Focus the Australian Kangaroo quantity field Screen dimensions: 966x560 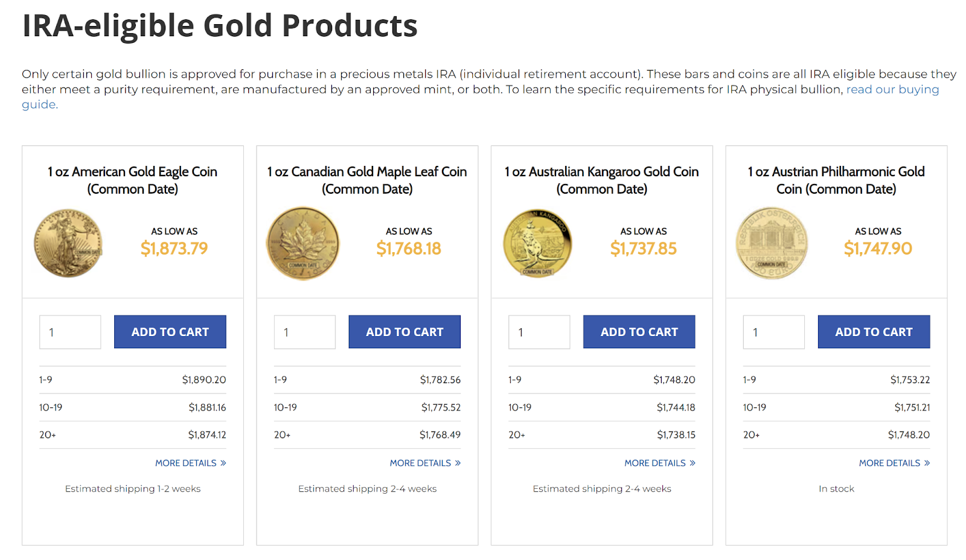[539, 332]
